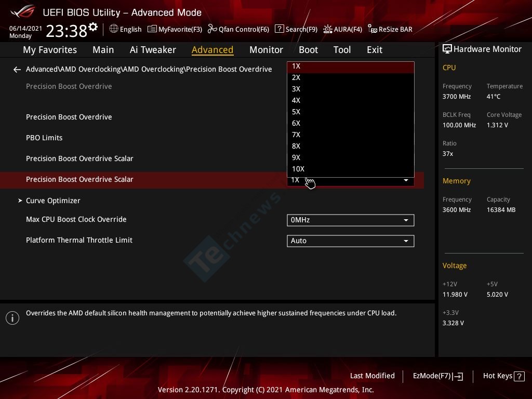The width and height of the screenshot is (532, 399).
Task: Switch to the Ai Tweaker tab
Action: tap(153, 50)
